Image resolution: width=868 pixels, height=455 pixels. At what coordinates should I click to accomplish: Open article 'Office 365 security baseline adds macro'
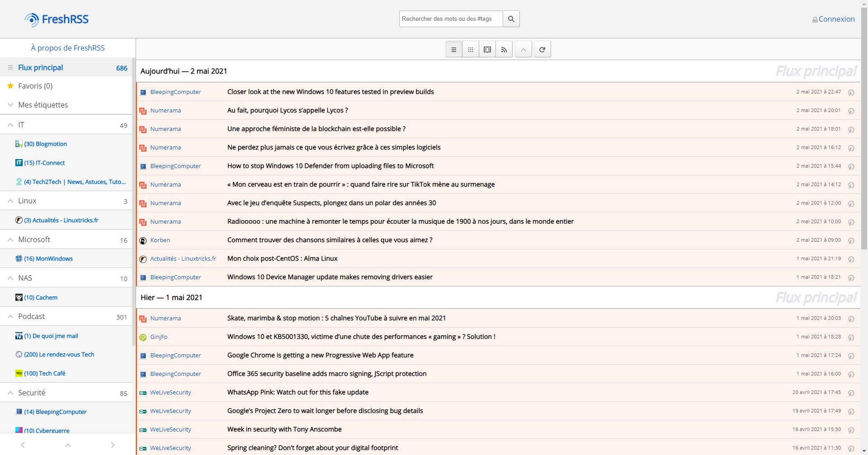327,374
